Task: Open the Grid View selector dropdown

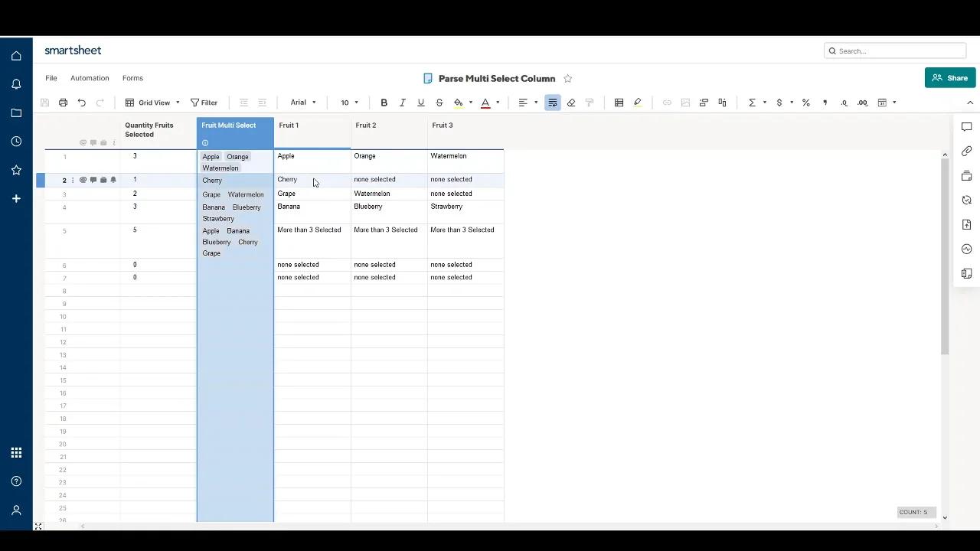Action: (x=154, y=102)
